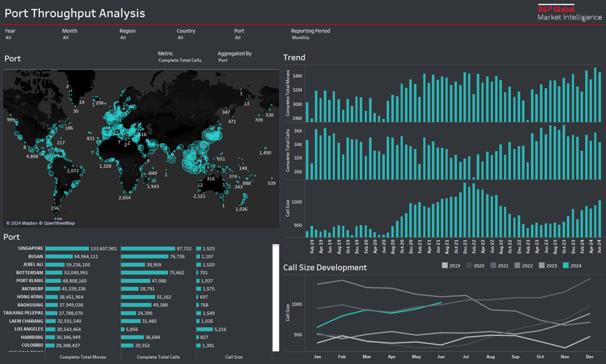The image size is (606, 364).
Task: Click the Port Throughput Analysis title
Action: pos(75,13)
